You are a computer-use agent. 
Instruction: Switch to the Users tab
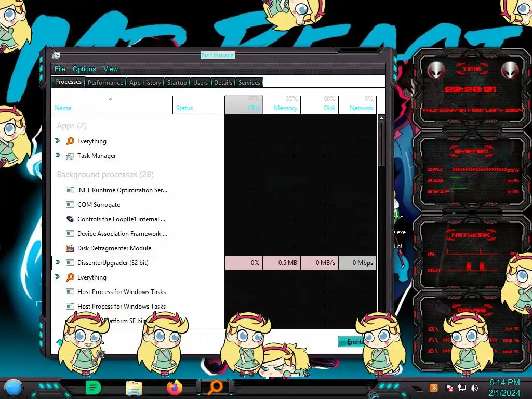pyautogui.click(x=200, y=83)
